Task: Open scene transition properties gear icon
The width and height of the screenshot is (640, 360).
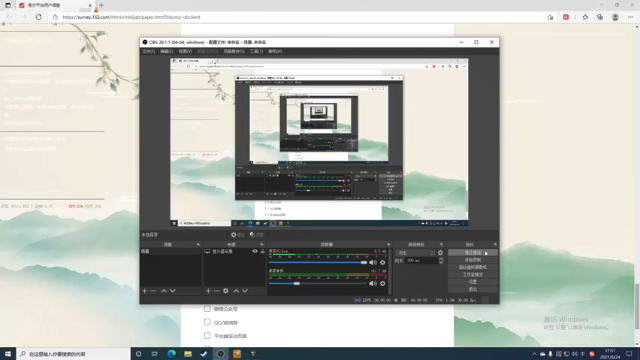Action: click(440, 253)
